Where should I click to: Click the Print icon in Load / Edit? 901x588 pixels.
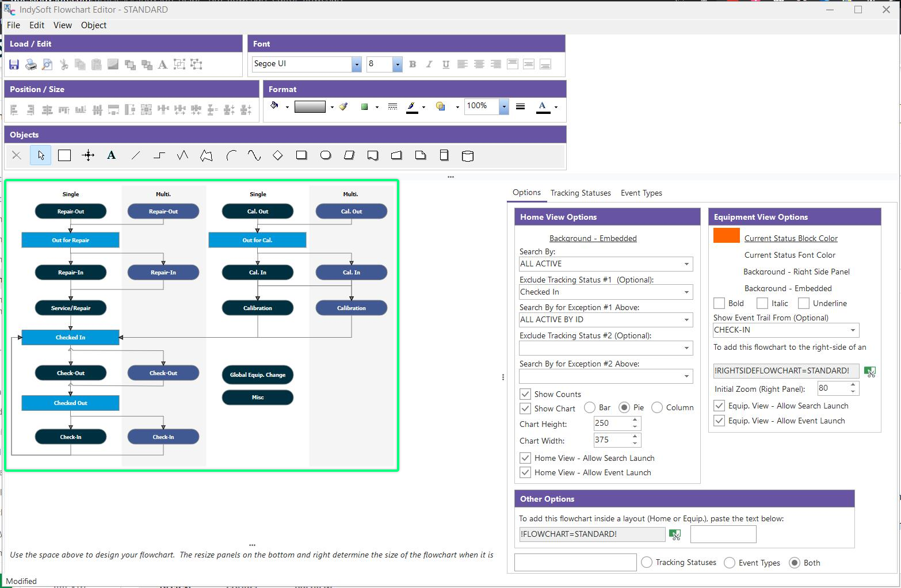pyautogui.click(x=31, y=64)
